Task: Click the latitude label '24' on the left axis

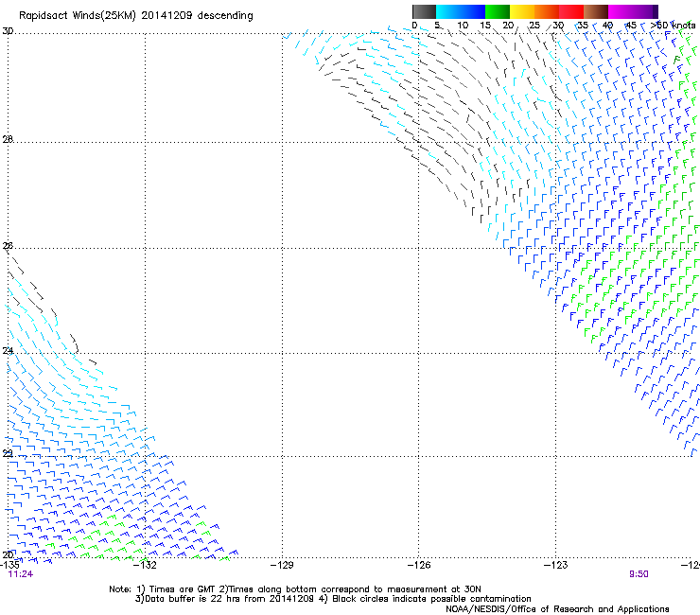Action: point(8,351)
